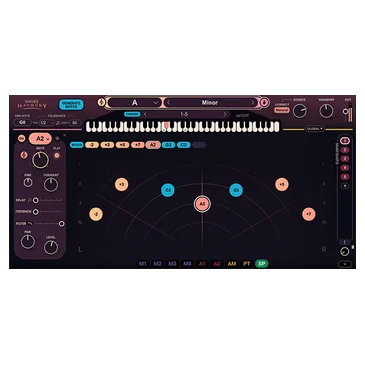The width and height of the screenshot is (365, 365).
Task: Select the +7 voice chip in the notes row
Action: (x=138, y=145)
